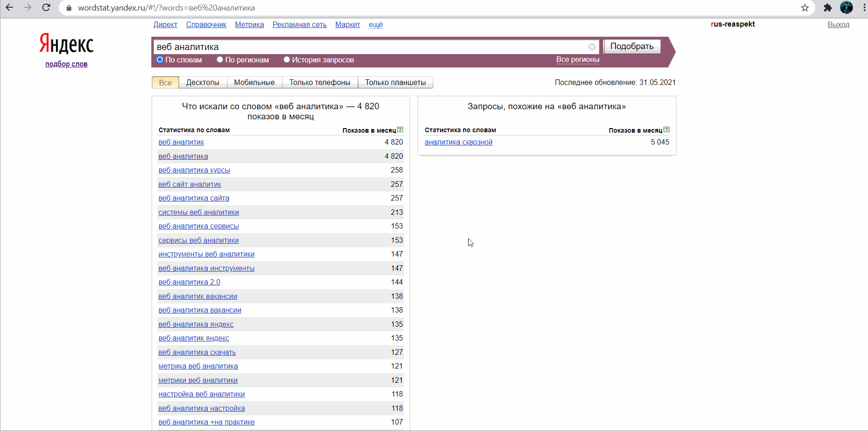Switch to the 'Только телефоны' tab
The image size is (868, 431).
320,83
